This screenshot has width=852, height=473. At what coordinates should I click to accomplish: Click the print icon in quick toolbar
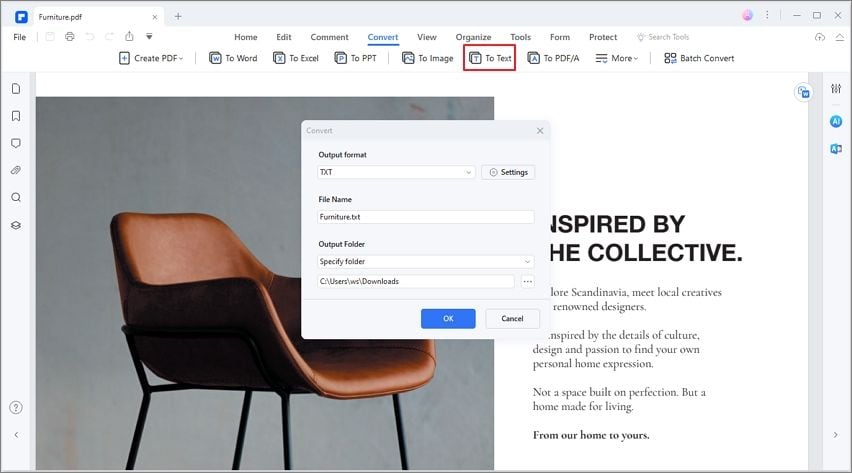(70, 37)
